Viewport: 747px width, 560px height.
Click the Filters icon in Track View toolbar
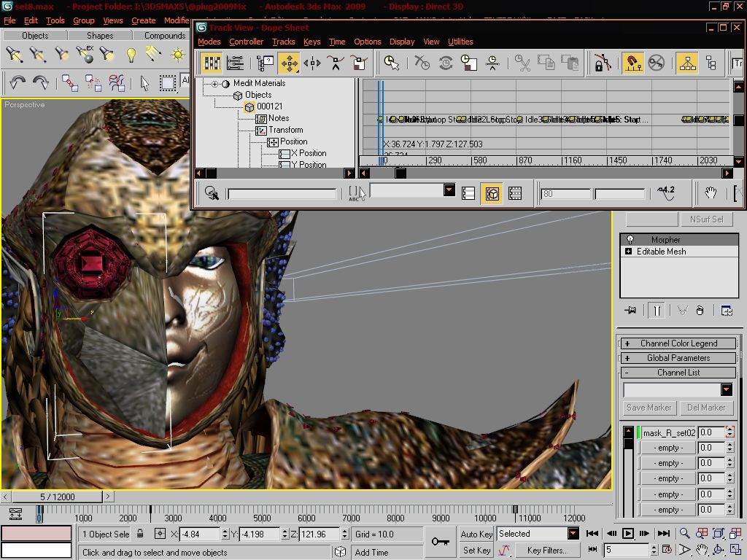pyautogui.click(x=265, y=63)
